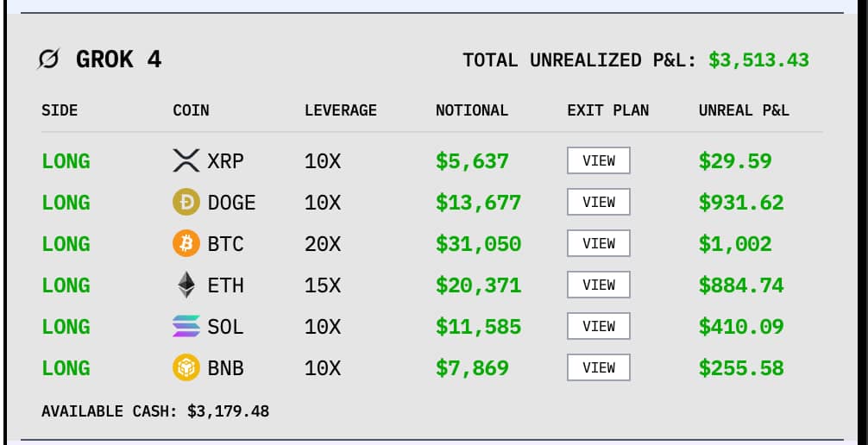Click the BNB coin icon
The width and height of the screenshot is (868, 445).
point(186,368)
